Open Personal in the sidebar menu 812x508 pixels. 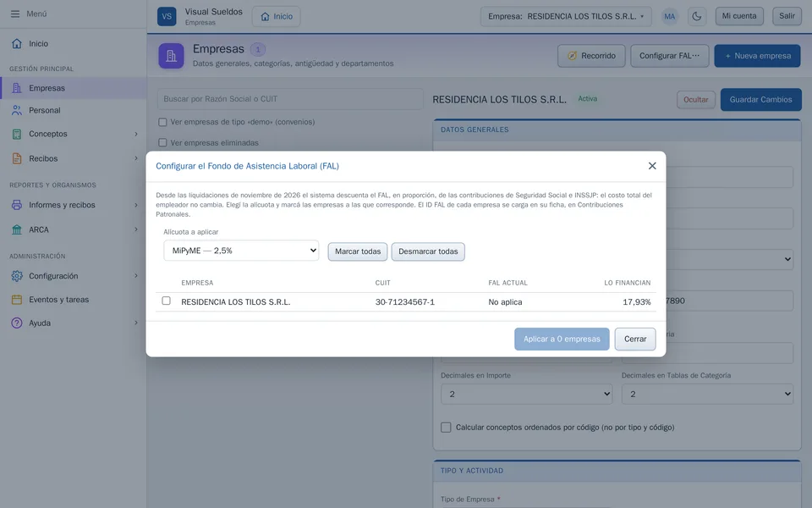(74, 110)
